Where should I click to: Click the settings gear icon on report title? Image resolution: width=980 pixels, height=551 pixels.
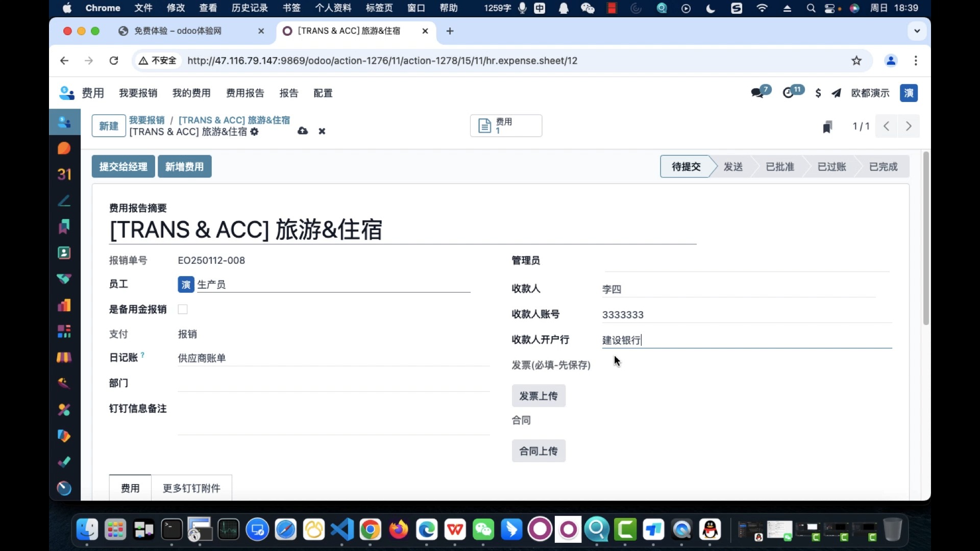click(254, 132)
